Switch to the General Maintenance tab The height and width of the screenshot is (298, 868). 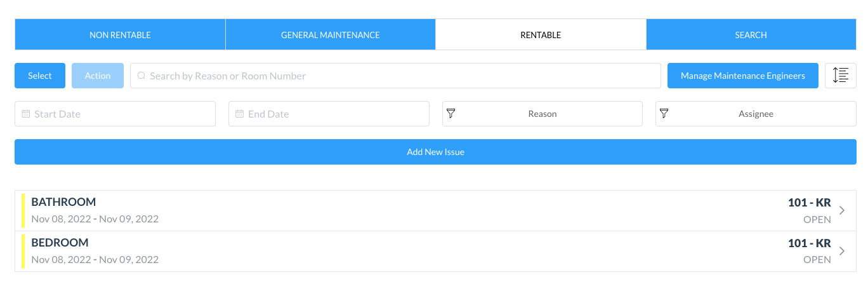[330, 35]
